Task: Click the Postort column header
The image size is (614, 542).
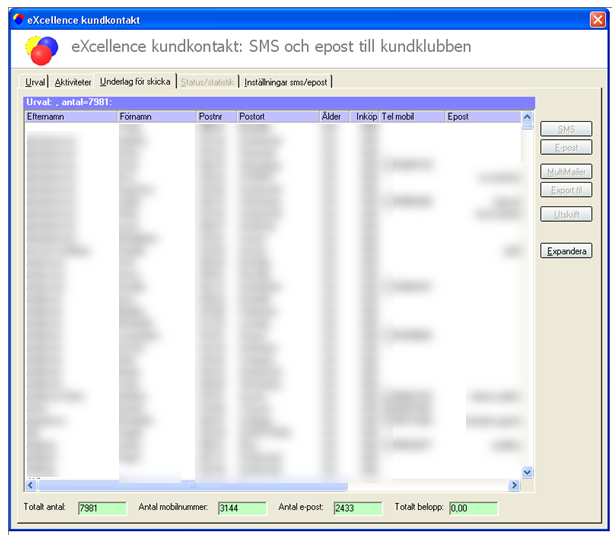Action: pyautogui.click(x=278, y=117)
